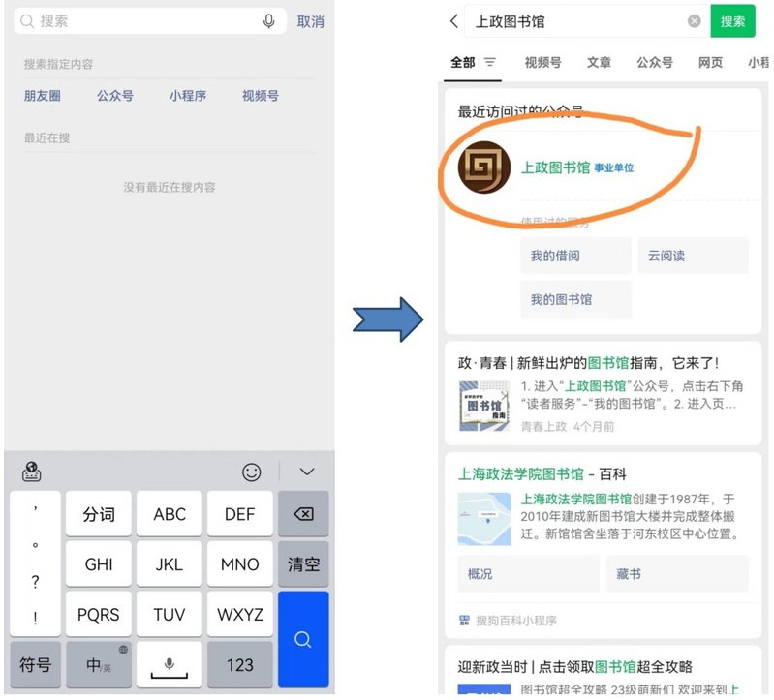Tap the JKL key
Screen dimensions: 774x700
170,563
